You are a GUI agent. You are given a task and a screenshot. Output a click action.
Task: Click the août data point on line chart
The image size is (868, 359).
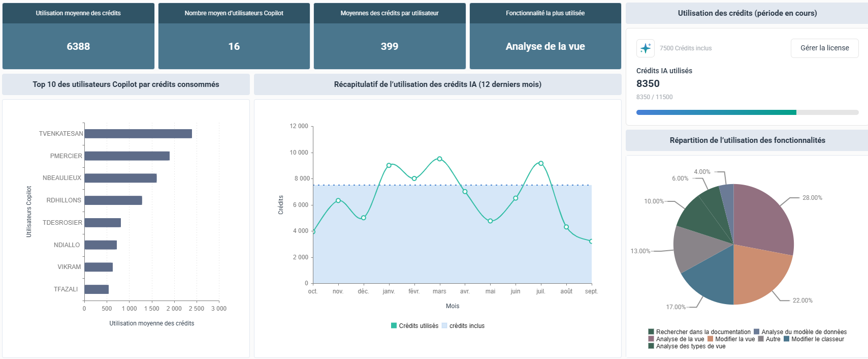[x=566, y=227]
